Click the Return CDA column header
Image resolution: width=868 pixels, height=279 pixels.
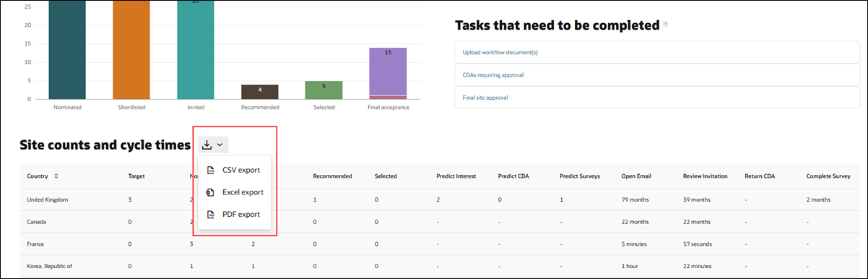(x=760, y=176)
